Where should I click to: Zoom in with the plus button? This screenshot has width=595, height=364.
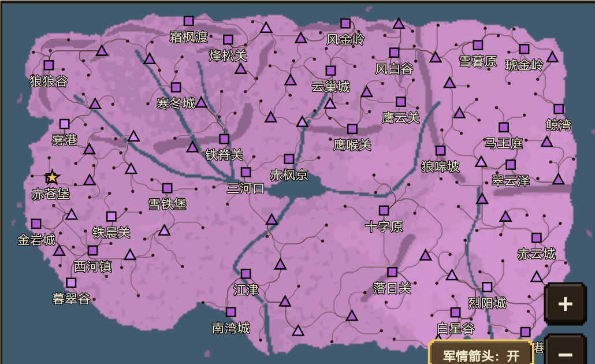(x=565, y=304)
